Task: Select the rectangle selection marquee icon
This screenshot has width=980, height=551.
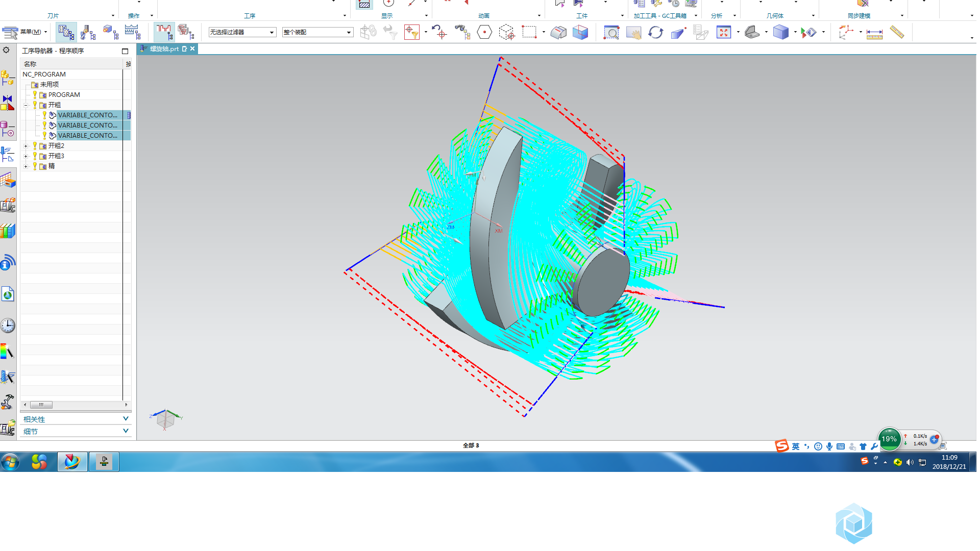Action: click(529, 33)
